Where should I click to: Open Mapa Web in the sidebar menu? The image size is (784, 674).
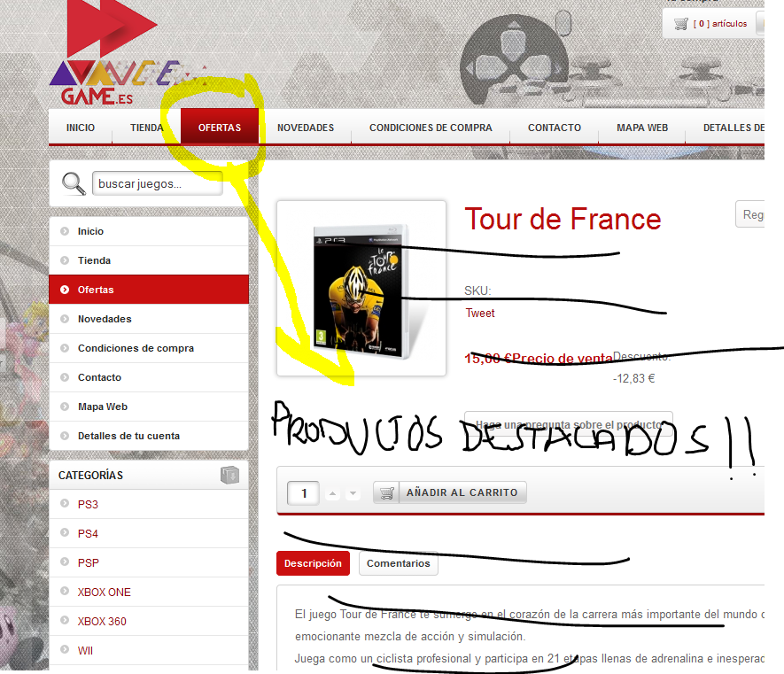click(149, 407)
